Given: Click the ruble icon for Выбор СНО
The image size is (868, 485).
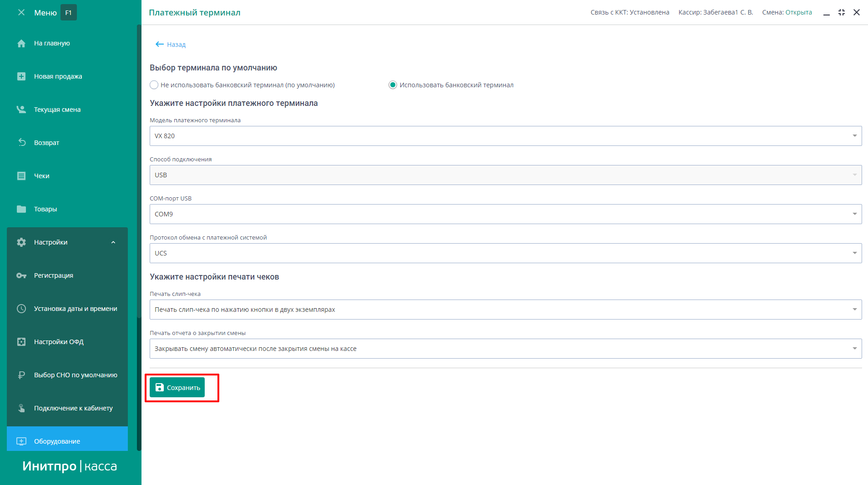Looking at the screenshot, I should click(21, 375).
